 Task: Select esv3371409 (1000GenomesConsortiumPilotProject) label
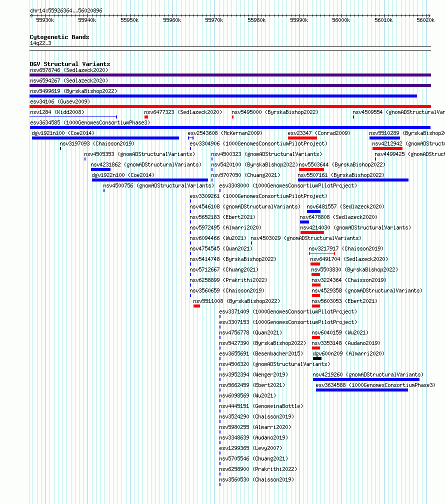[288, 311]
